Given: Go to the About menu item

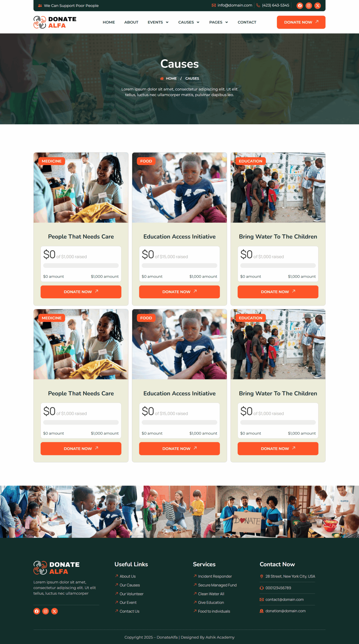Looking at the screenshot, I should [x=131, y=22].
